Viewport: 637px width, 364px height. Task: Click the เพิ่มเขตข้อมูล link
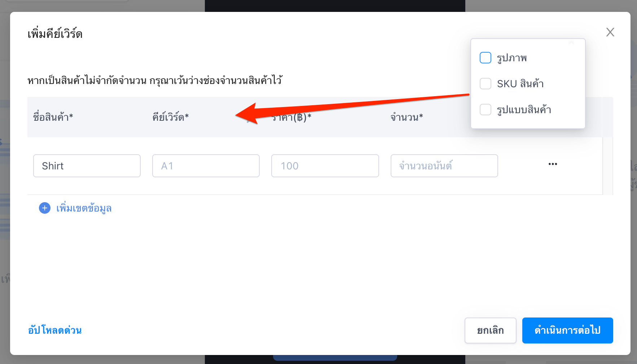84,208
